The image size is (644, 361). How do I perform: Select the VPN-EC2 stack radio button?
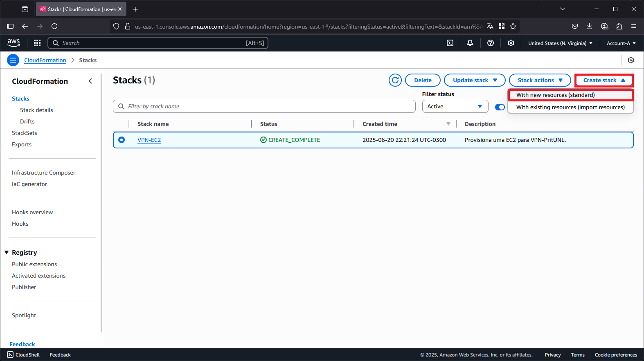tap(122, 140)
